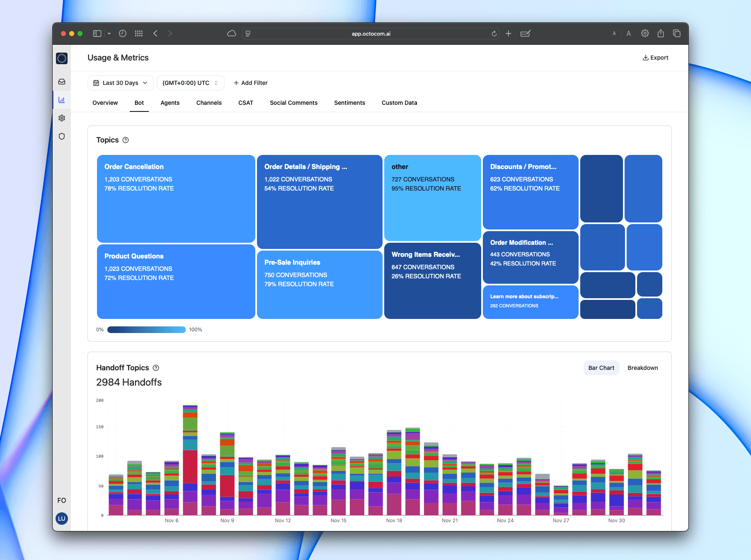The height and width of the screenshot is (560, 751).
Task: Open the Sentiments tab
Action: pos(349,103)
